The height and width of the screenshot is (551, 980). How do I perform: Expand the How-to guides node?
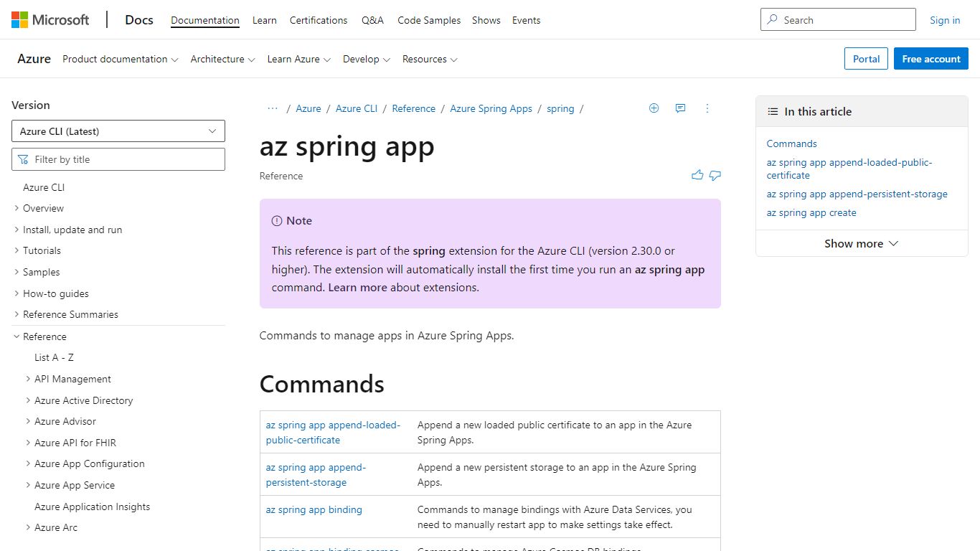17,293
